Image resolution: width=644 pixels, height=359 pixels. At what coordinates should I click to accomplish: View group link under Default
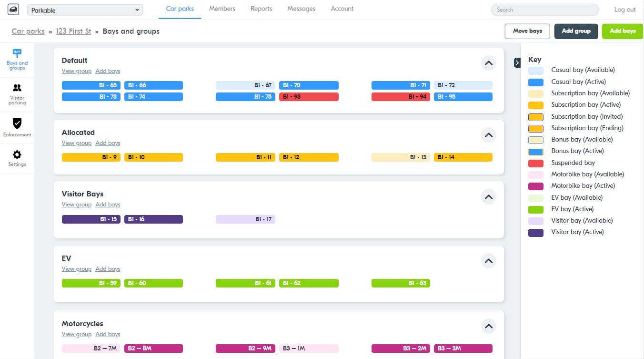point(77,71)
